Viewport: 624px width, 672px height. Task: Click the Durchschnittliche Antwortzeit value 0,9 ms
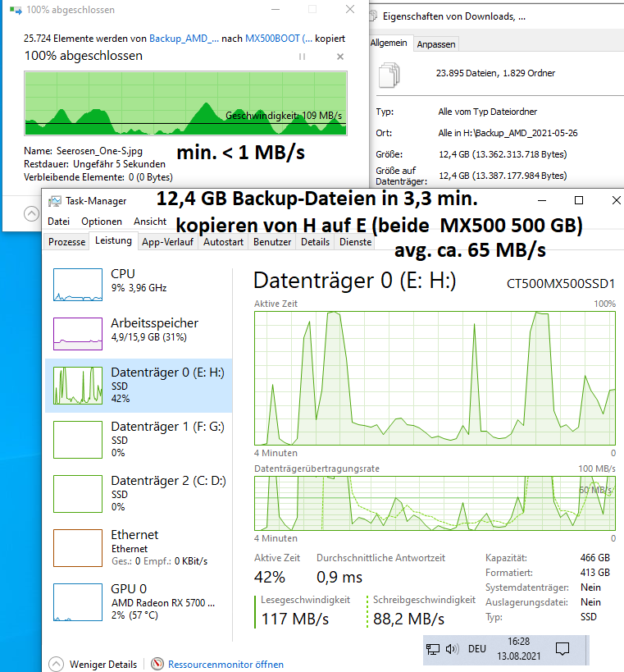(339, 578)
